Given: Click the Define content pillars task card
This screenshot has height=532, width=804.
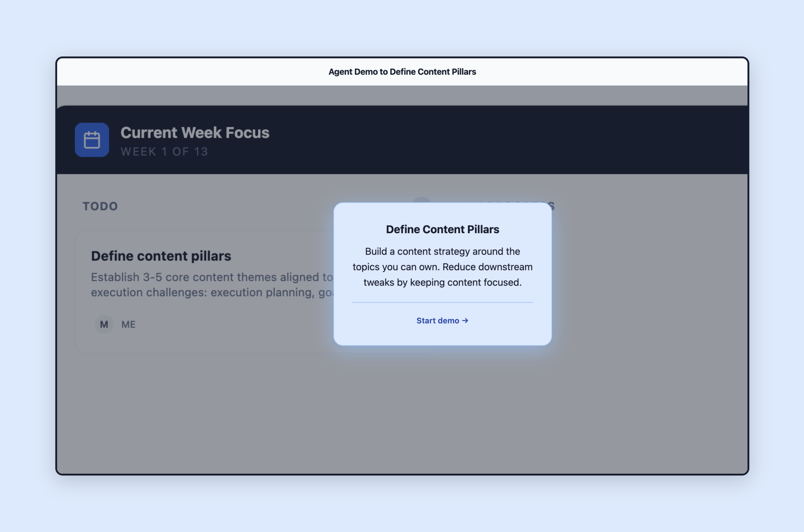Looking at the screenshot, I should pos(204,292).
